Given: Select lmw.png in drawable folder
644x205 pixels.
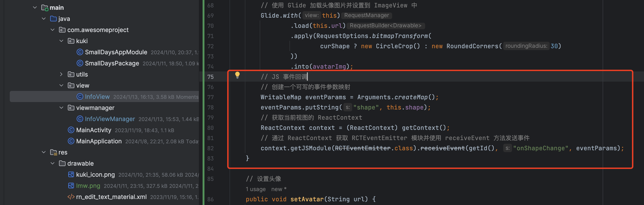Looking at the screenshot, I should click(x=88, y=186).
